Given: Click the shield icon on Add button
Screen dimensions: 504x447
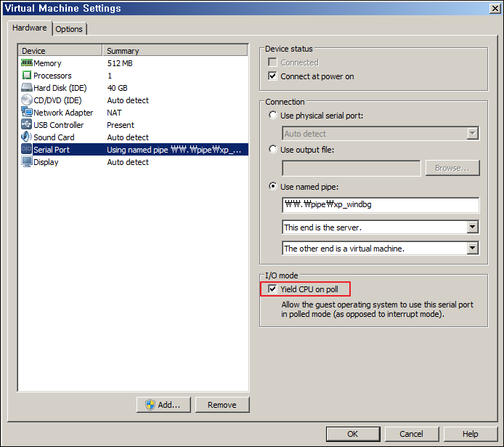Looking at the screenshot, I should [150, 405].
